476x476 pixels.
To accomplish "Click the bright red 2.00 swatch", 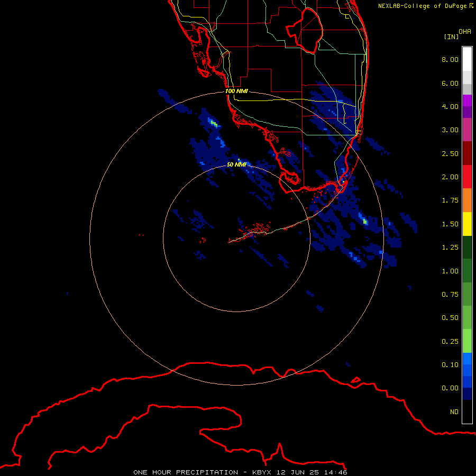I will (467, 177).
